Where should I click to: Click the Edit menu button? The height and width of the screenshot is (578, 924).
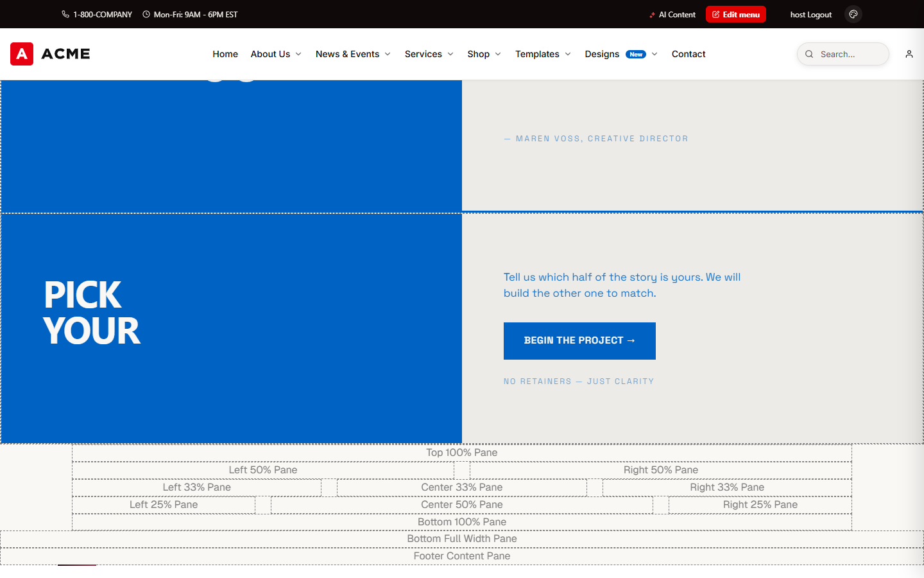point(736,14)
